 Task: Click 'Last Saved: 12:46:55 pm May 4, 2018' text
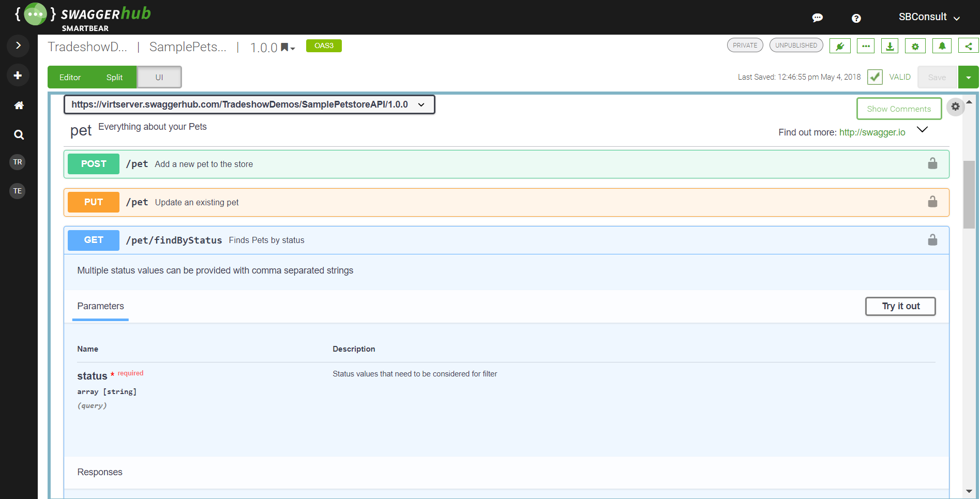(799, 77)
